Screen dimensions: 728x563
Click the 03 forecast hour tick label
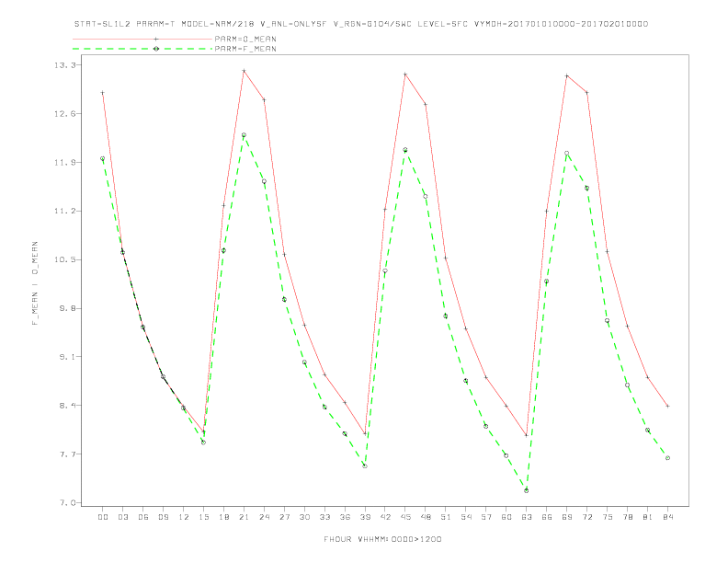tap(122, 517)
